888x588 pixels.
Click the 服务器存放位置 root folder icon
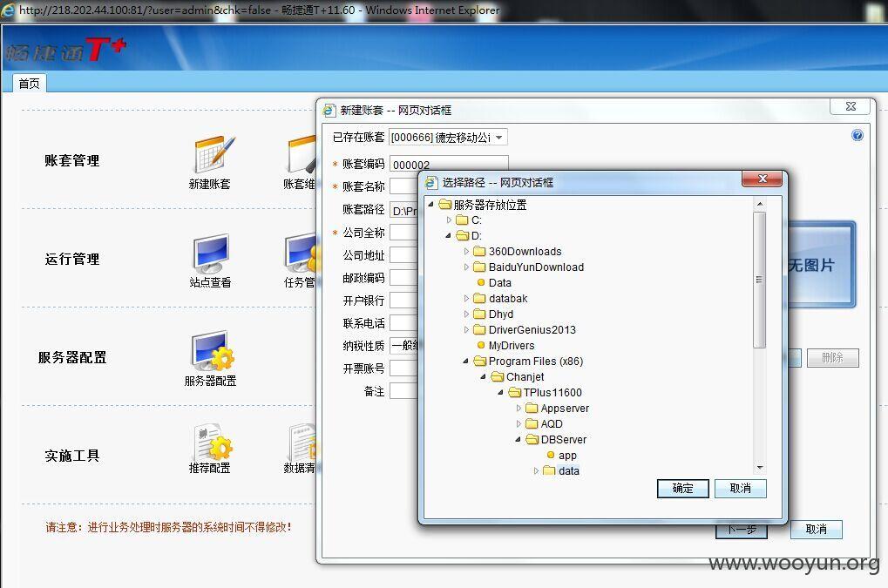click(x=445, y=205)
